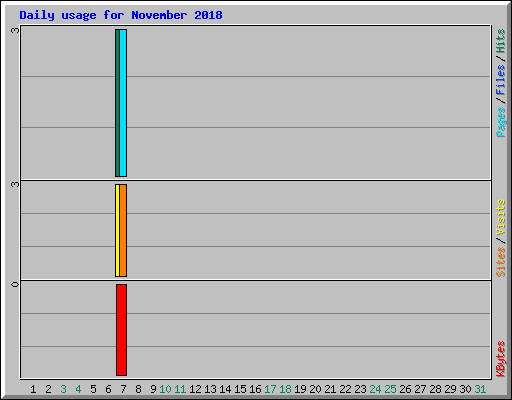
Task: Click the Hits legend label
Action: [500, 41]
